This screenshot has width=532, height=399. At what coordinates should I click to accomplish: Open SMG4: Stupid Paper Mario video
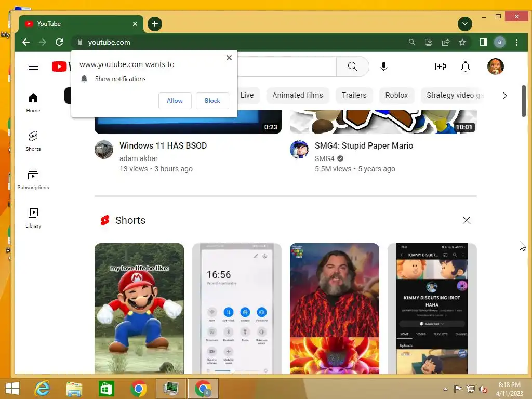coord(364,145)
